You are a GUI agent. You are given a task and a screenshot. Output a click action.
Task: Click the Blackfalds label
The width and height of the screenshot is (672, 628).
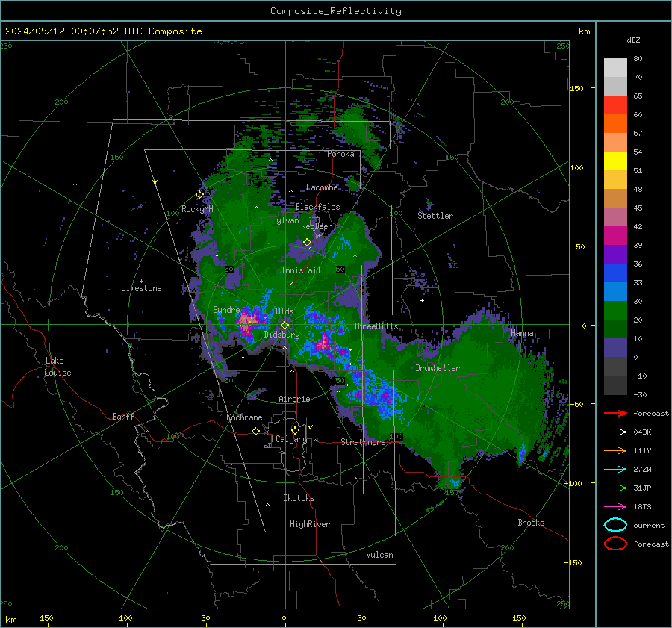(x=317, y=207)
